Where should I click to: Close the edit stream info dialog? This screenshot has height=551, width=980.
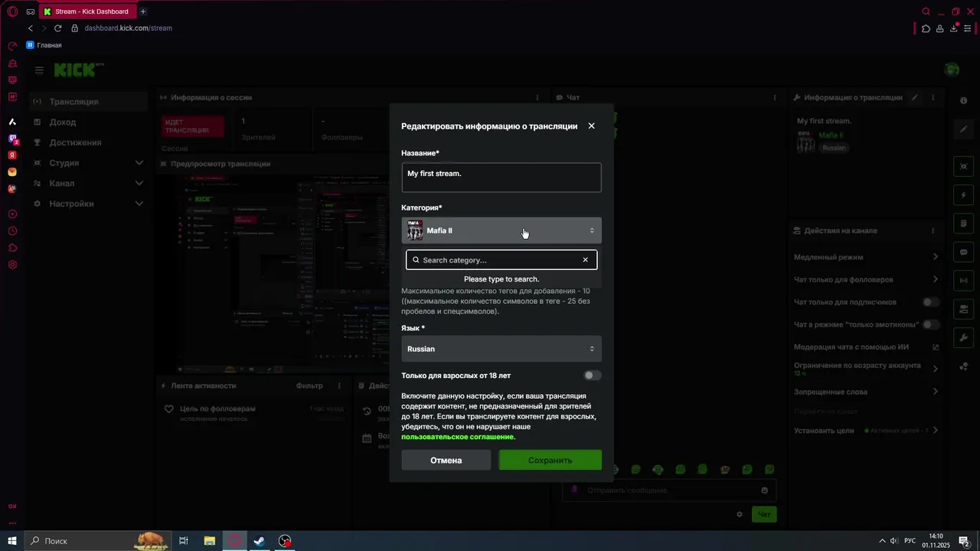tap(591, 126)
